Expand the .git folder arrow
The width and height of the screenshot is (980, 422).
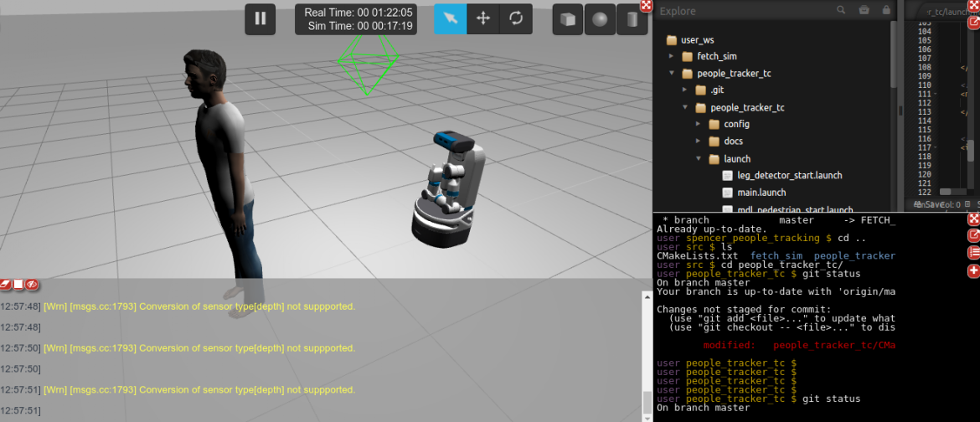[685, 90]
